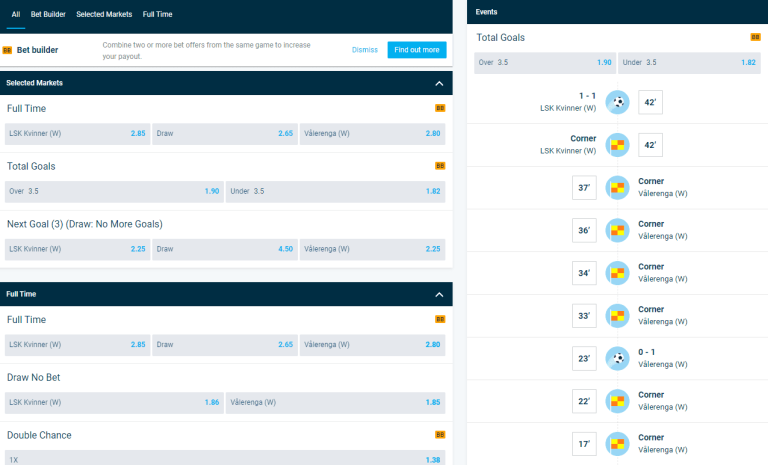Screen dimensions: 768x465
Task: Click the 1 - 1 score text
Action: [x=587, y=96]
